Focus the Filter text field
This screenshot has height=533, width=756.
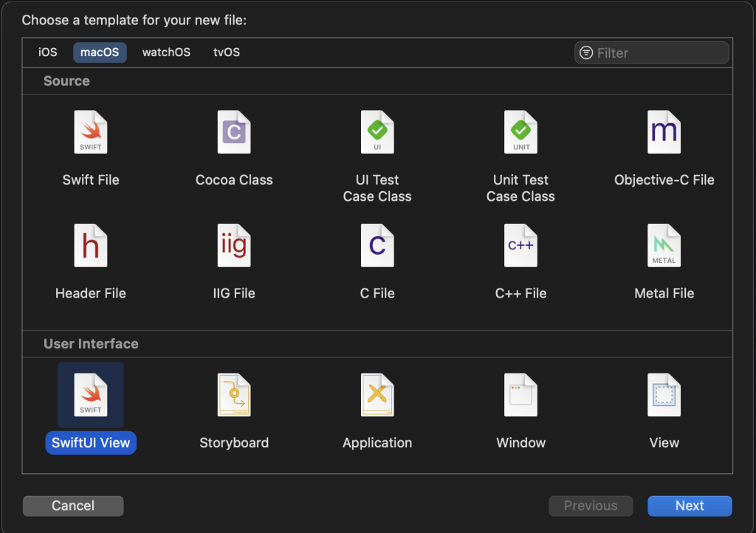click(651, 52)
